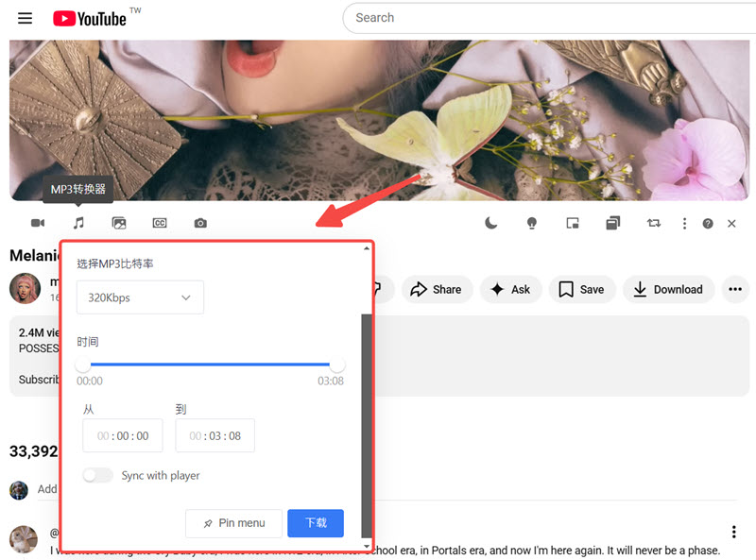Image resolution: width=756 pixels, height=560 pixels.
Task: Open the vertical dots toolbar options menu
Action: (x=684, y=224)
